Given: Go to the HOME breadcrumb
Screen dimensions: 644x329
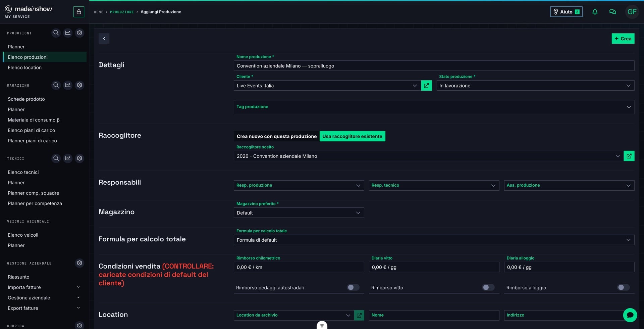Looking at the screenshot, I should 99,12.
